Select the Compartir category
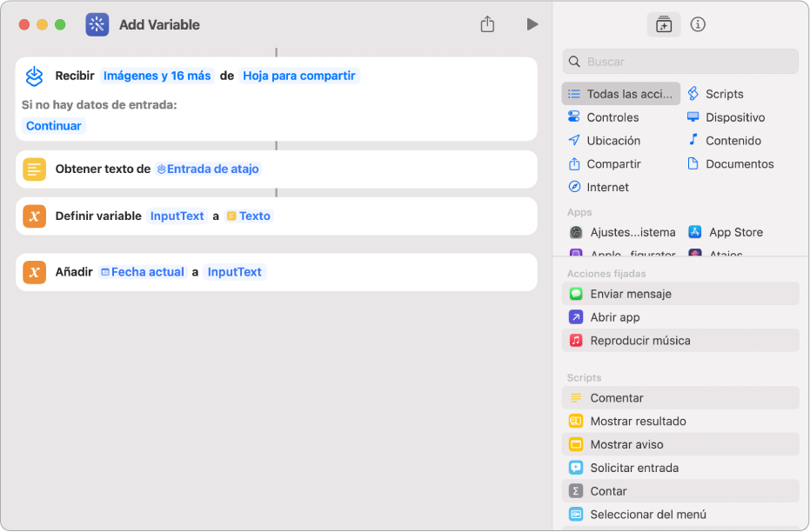810x532 pixels. click(604, 164)
